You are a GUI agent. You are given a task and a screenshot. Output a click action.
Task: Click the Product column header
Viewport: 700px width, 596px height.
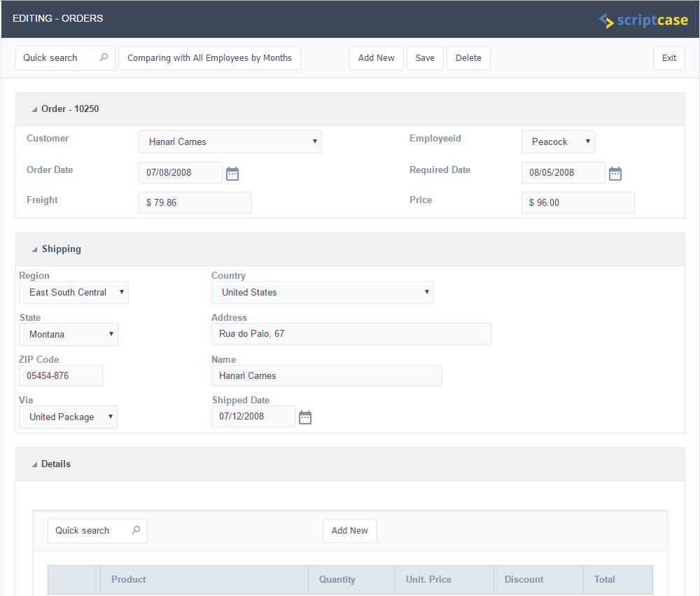(204, 580)
